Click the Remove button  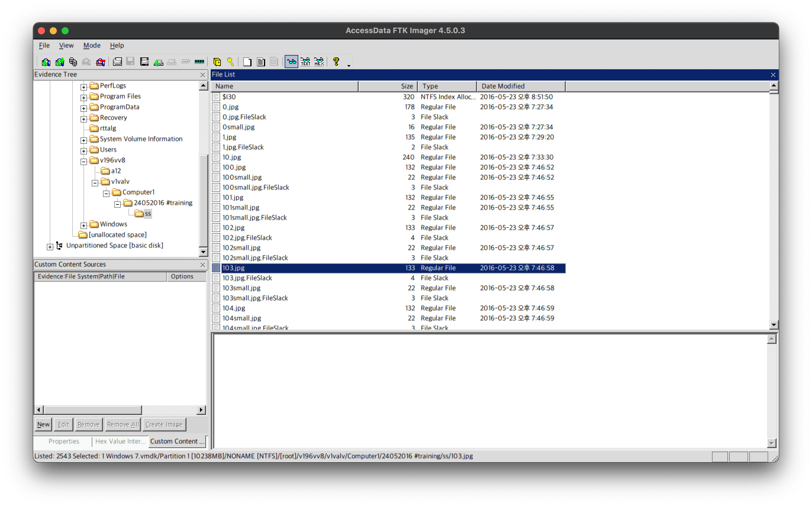tap(89, 424)
